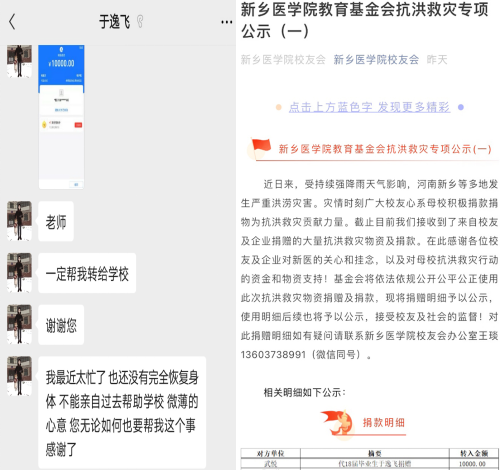Tap the 转入金额 10000.00 table cell
504x472 pixels.
pos(474,464)
